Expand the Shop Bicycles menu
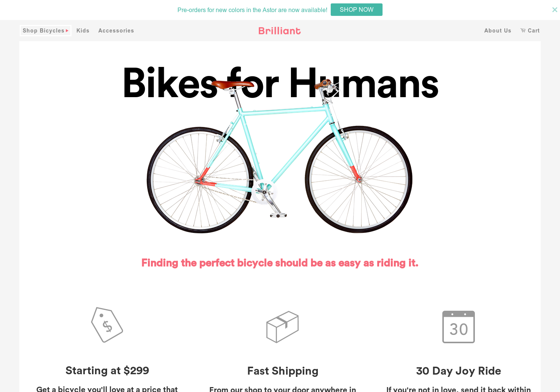The width and height of the screenshot is (560, 392). pos(43,31)
